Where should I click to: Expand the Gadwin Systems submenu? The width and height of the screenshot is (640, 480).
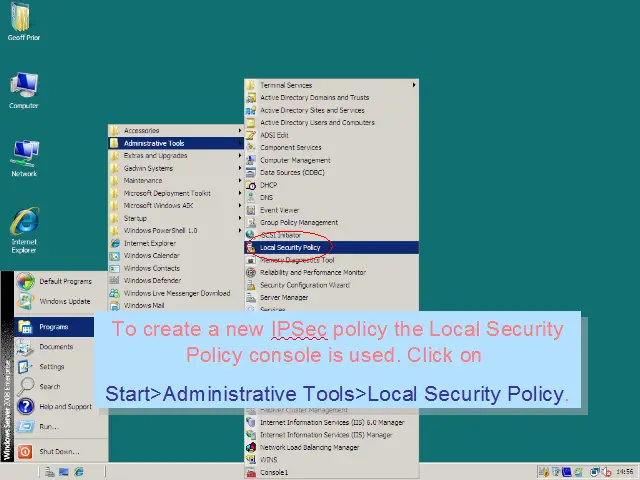(176, 168)
